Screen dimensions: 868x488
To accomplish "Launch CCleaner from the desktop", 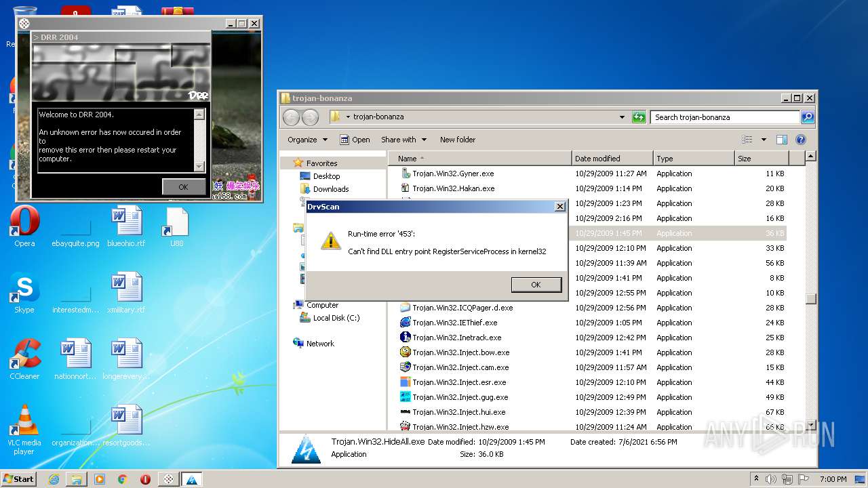I will (x=24, y=359).
